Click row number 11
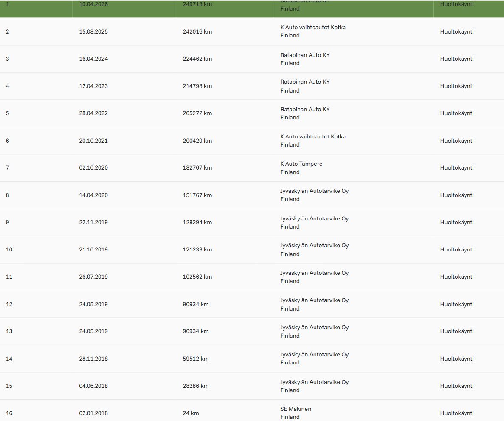The image size is (504, 421). pos(9,277)
